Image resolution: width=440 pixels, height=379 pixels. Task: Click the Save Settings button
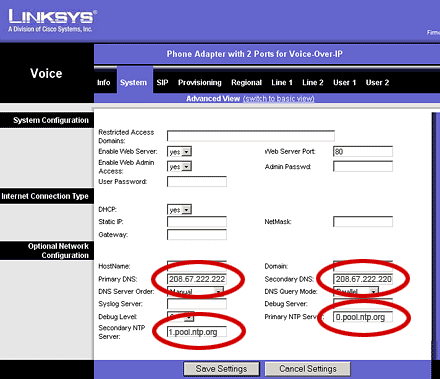[221, 369]
